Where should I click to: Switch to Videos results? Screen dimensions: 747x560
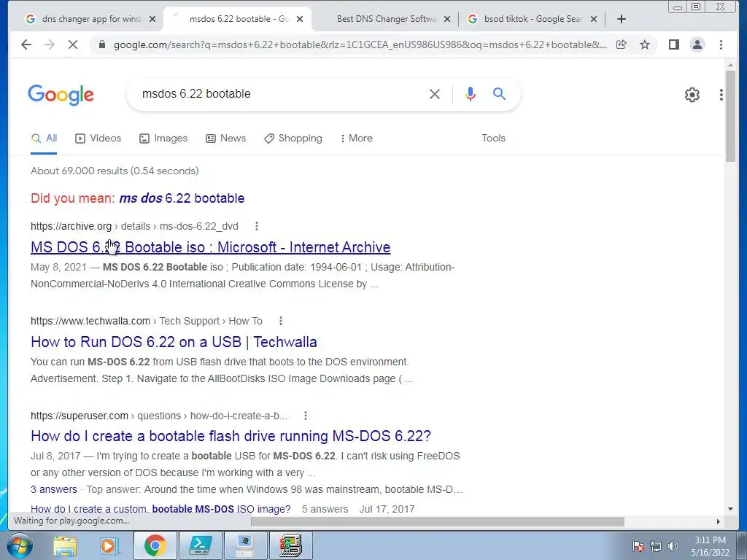[x=98, y=138]
